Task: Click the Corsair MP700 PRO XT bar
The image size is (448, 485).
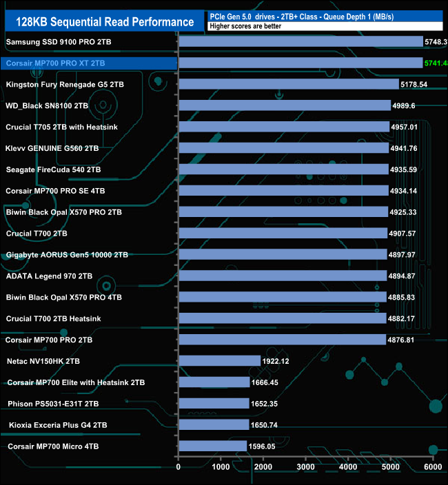Action: pos(301,63)
